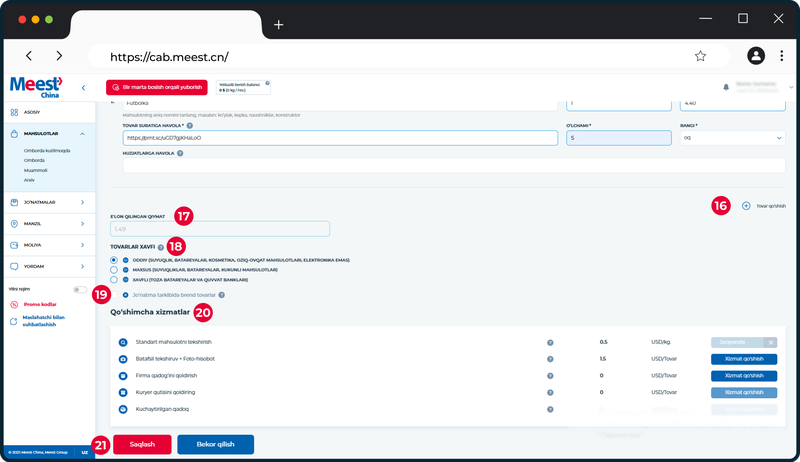
Task: Click the Mahsulotlar bag icon
Action: (14, 134)
